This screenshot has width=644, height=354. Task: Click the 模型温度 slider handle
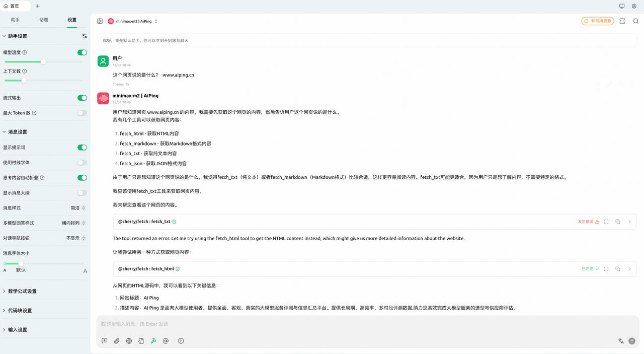tap(43, 62)
